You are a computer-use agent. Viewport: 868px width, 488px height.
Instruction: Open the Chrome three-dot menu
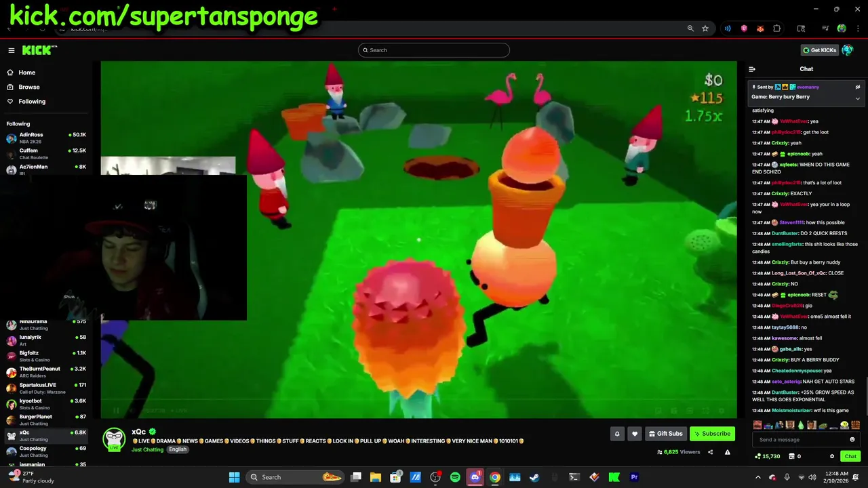coord(856,28)
